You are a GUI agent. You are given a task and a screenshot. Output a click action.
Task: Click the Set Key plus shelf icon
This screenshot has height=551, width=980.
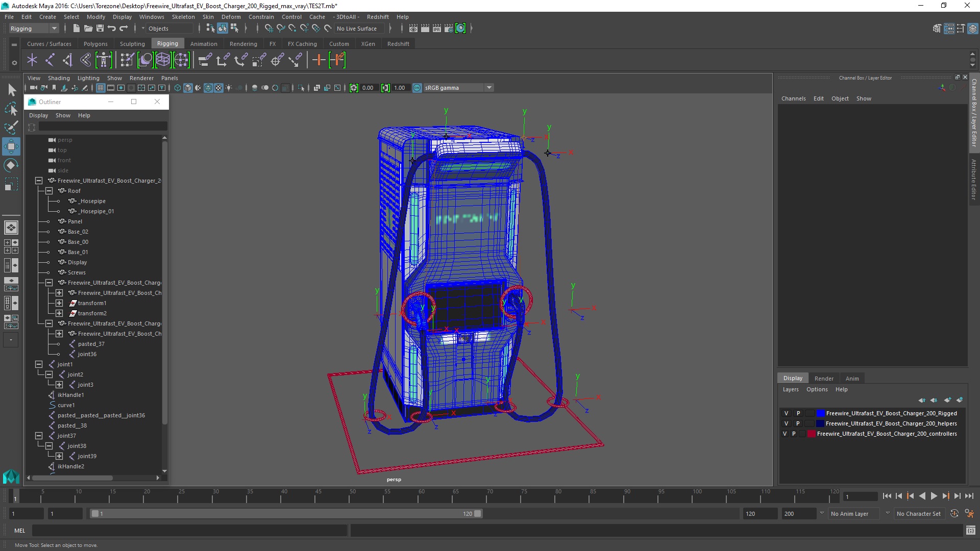(x=318, y=60)
